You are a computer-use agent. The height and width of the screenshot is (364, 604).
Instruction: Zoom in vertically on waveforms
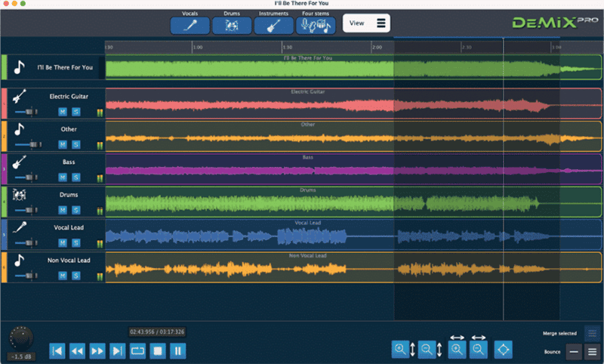[400, 350]
